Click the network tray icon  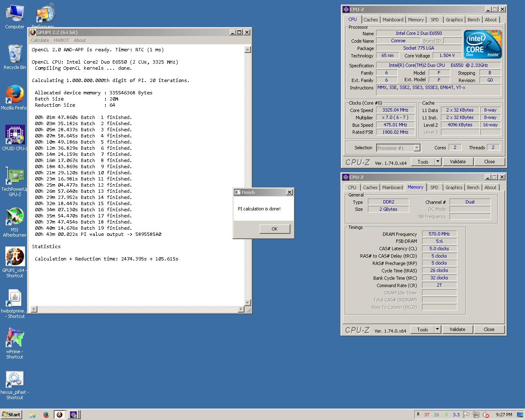point(476,415)
